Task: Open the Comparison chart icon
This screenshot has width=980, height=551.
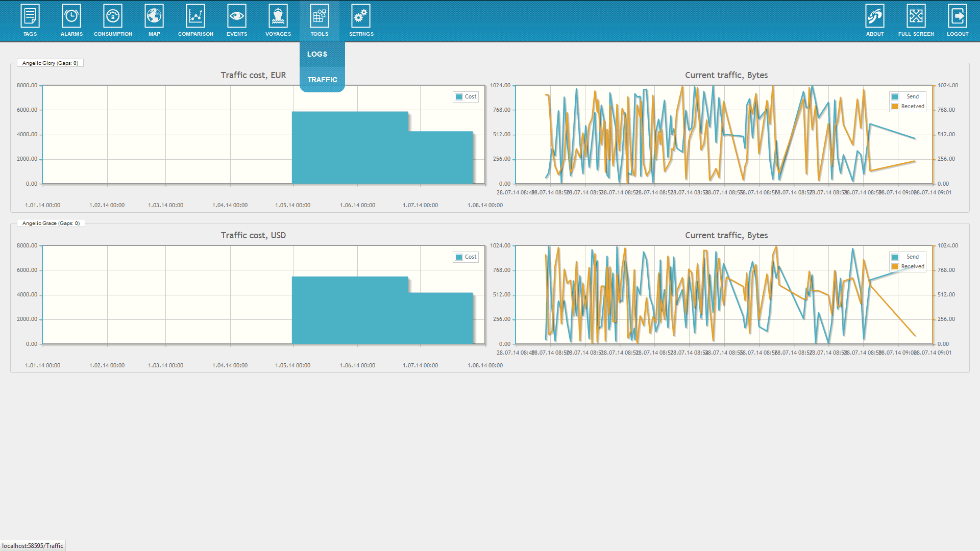Action: click(195, 16)
